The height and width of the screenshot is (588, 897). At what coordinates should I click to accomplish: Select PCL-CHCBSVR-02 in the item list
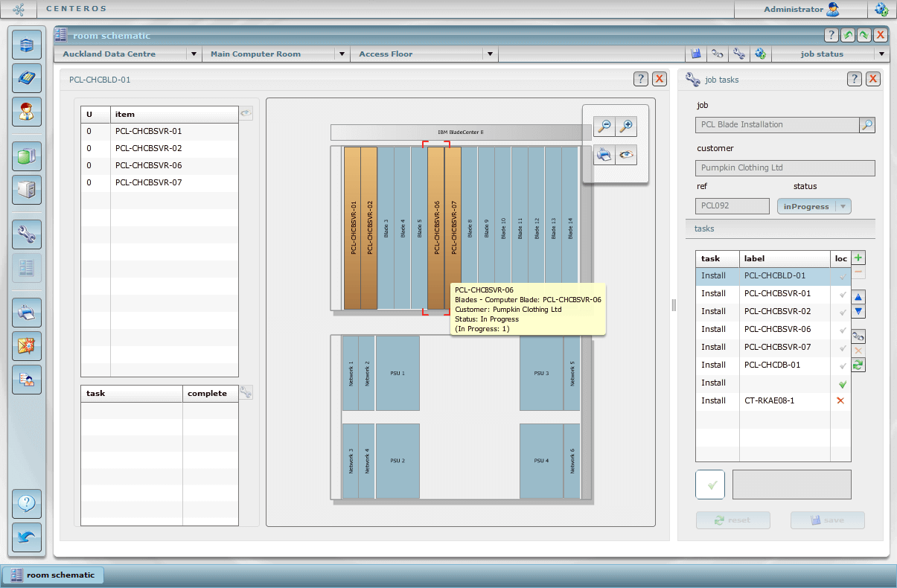(x=149, y=148)
